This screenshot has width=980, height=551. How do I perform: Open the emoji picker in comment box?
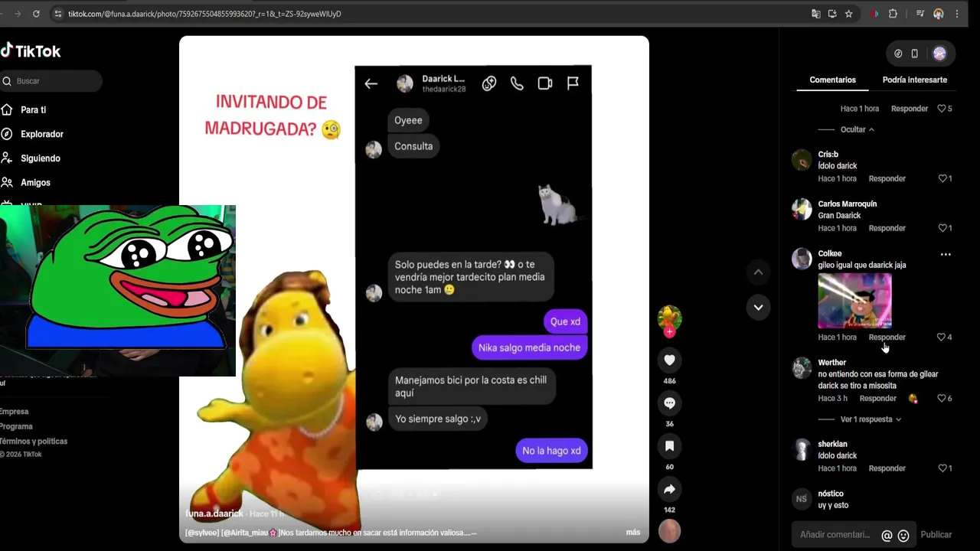[903, 536]
